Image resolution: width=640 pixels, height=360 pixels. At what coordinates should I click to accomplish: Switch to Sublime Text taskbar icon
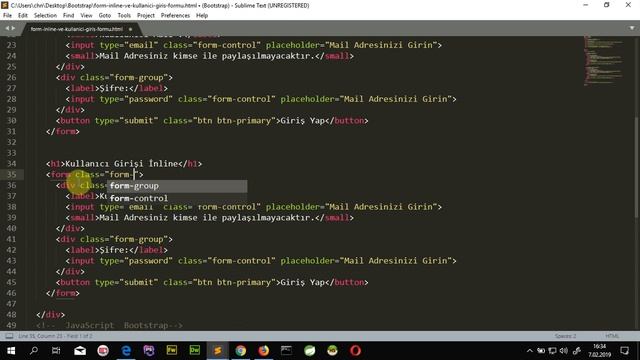[x=218, y=351]
